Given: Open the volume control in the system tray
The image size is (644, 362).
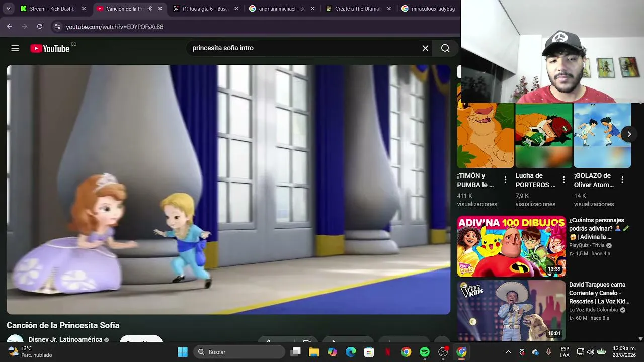Looking at the screenshot, I should 591,352.
